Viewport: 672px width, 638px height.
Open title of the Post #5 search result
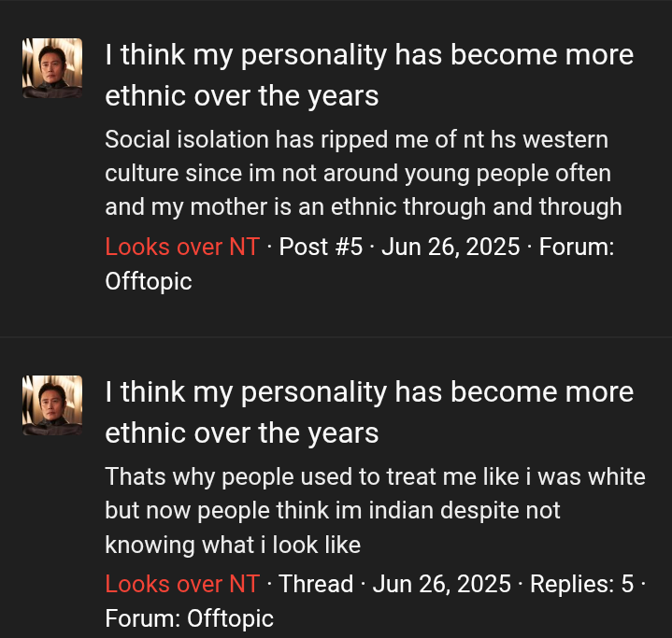369,75
